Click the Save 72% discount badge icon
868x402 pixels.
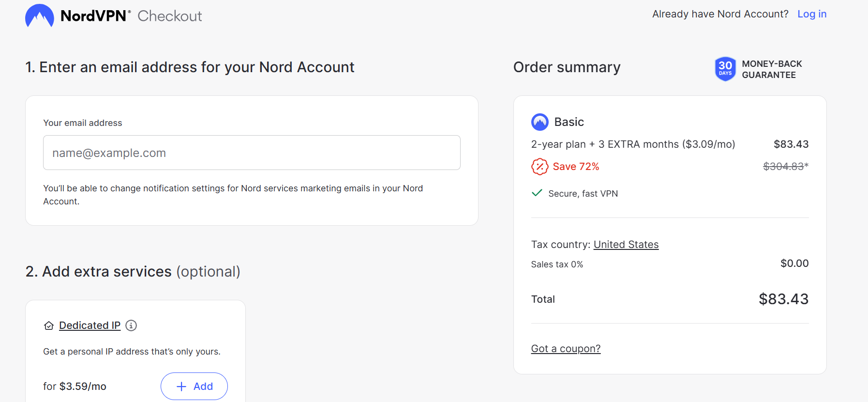click(539, 167)
